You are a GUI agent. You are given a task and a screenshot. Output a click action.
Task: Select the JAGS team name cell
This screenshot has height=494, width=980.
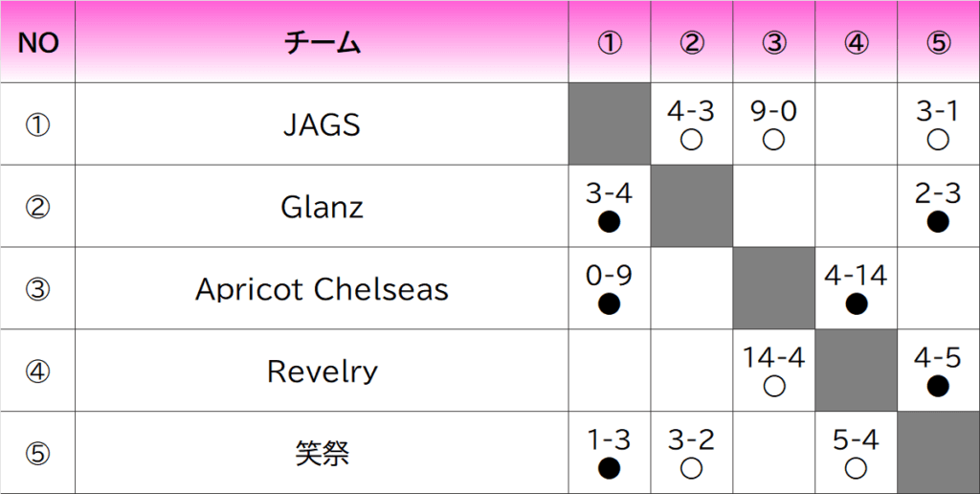pyautogui.click(x=322, y=124)
